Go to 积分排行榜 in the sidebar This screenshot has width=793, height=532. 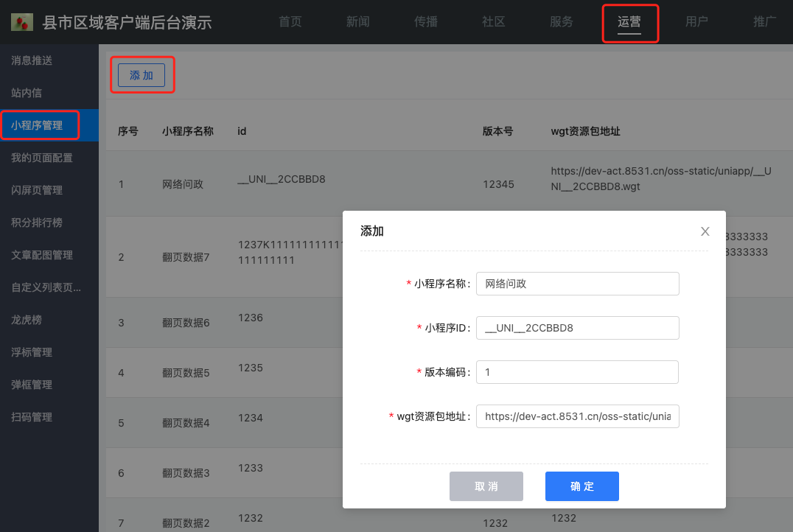coord(37,223)
